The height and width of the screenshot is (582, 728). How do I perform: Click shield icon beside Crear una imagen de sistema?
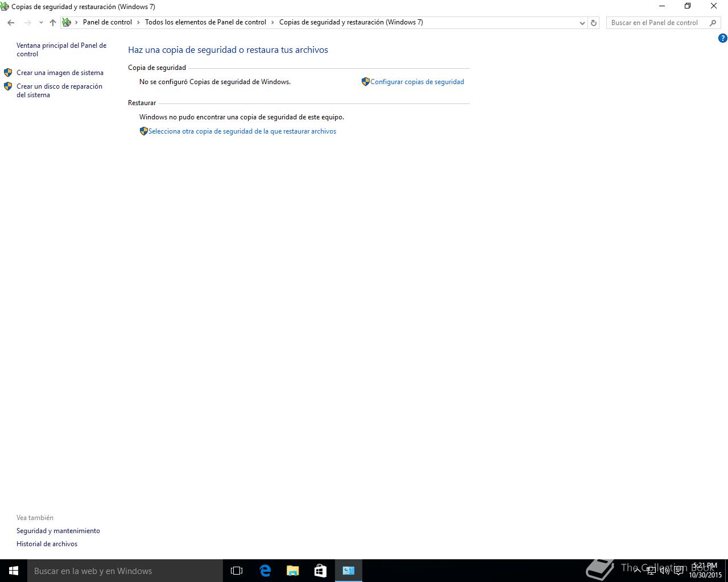tap(8, 73)
